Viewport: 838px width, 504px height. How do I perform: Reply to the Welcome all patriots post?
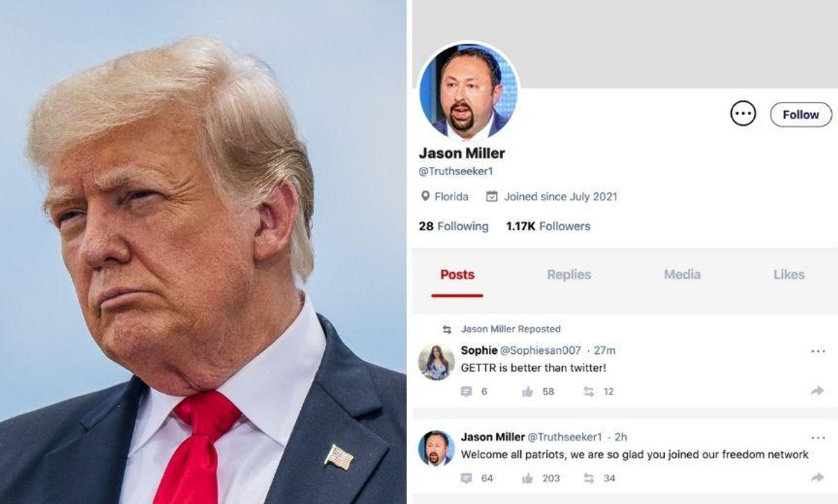tap(466, 478)
